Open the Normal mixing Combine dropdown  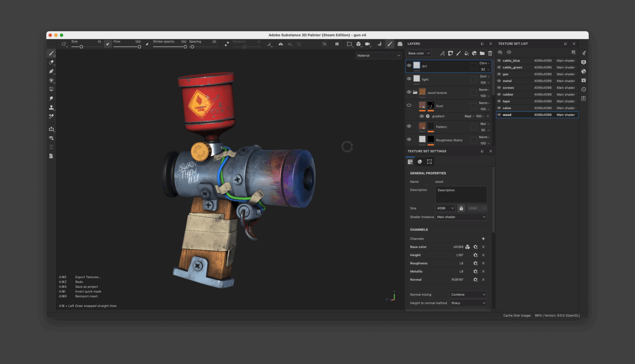(468, 295)
